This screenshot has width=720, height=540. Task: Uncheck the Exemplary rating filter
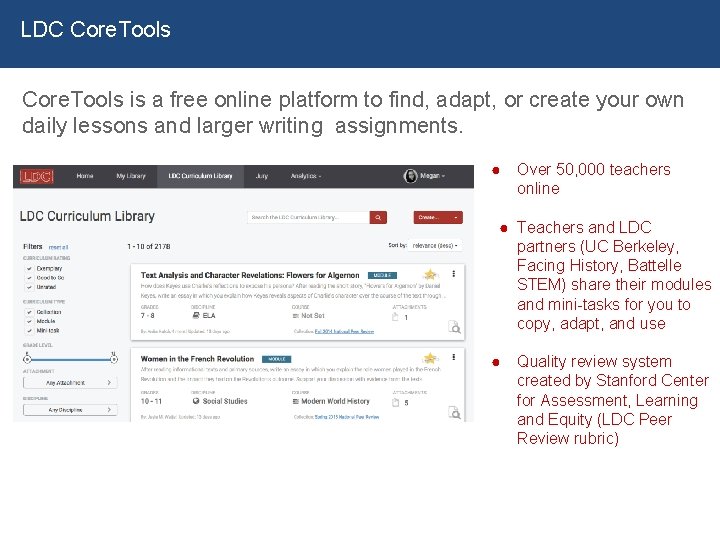[x=29, y=269]
